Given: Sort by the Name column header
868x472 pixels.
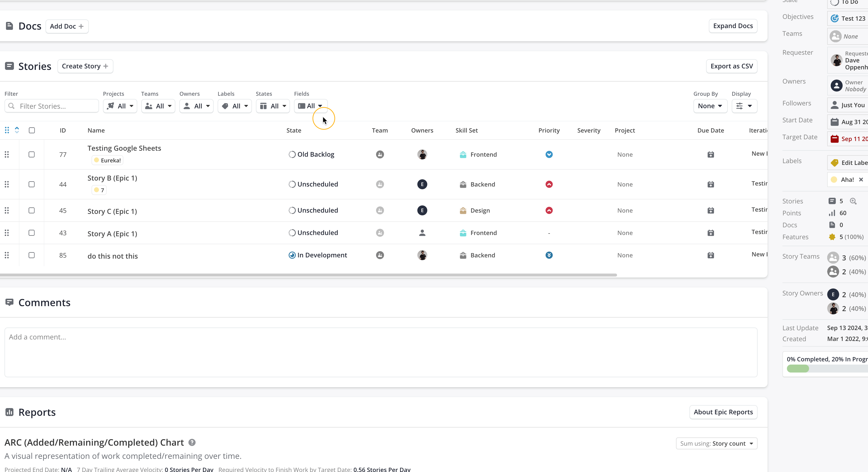Looking at the screenshot, I should 96,130.
